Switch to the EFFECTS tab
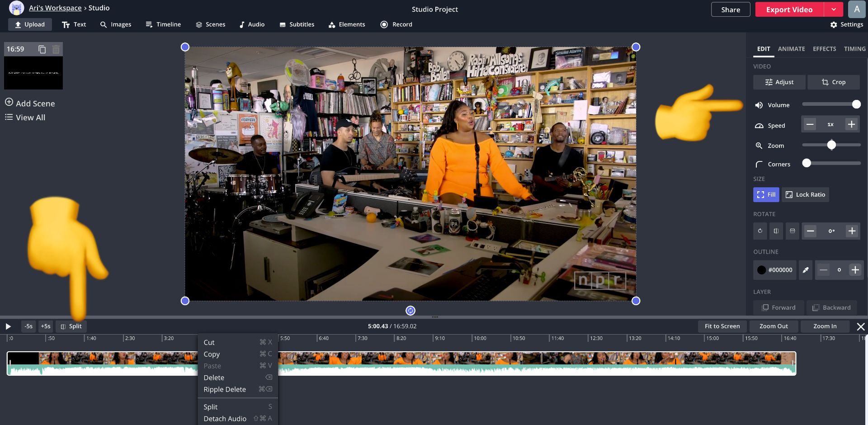868x425 pixels. (824, 49)
